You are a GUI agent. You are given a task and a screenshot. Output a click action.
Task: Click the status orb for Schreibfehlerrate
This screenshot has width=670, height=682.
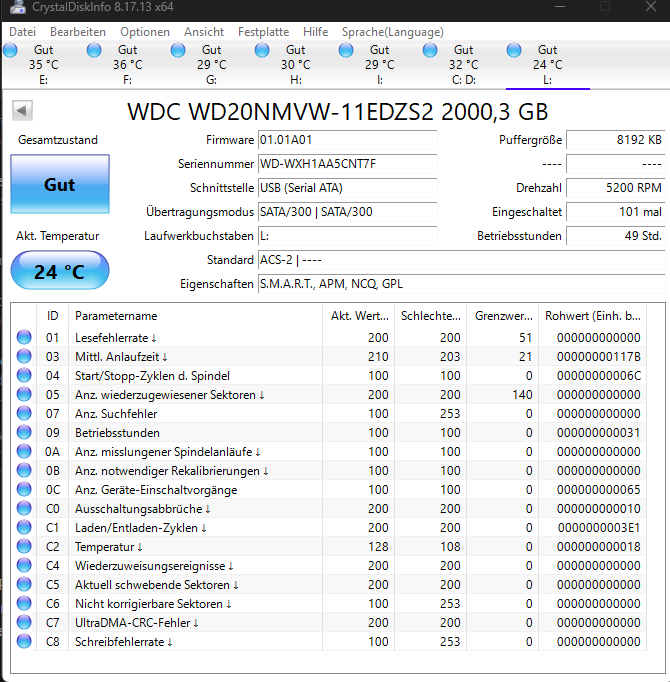coord(24,641)
